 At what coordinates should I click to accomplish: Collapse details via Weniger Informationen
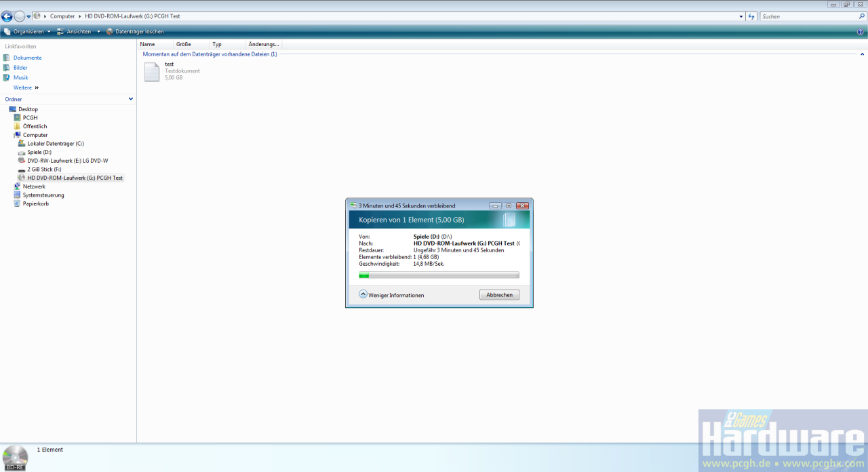point(391,295)
